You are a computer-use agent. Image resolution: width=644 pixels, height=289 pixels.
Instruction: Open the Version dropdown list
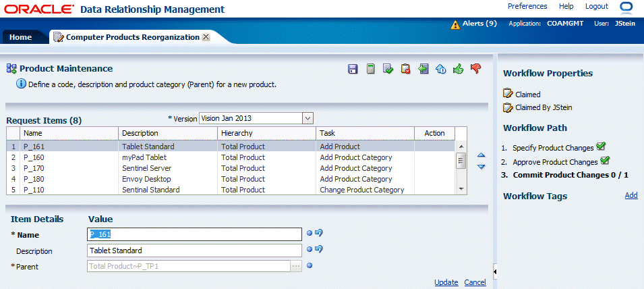point(308,118)
